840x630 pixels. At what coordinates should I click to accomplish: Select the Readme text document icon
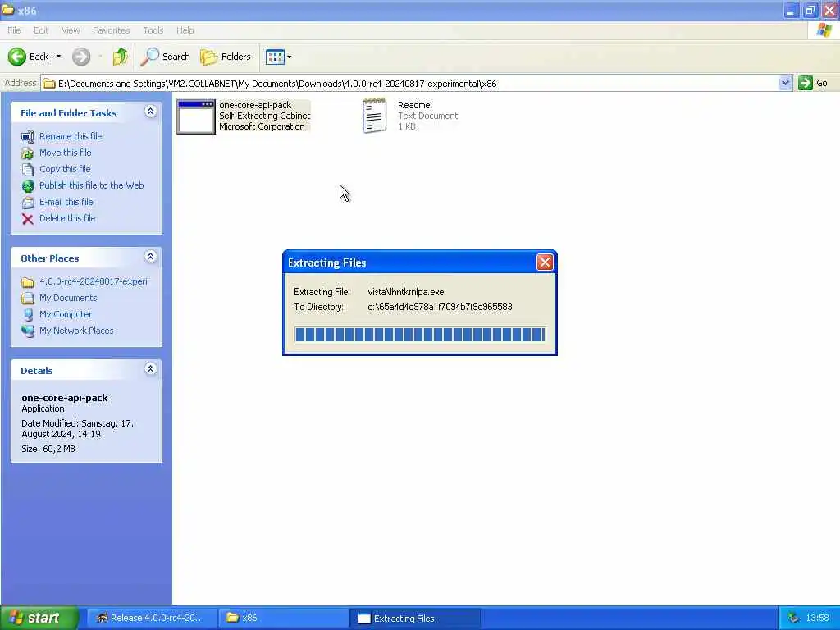(374, 116)
